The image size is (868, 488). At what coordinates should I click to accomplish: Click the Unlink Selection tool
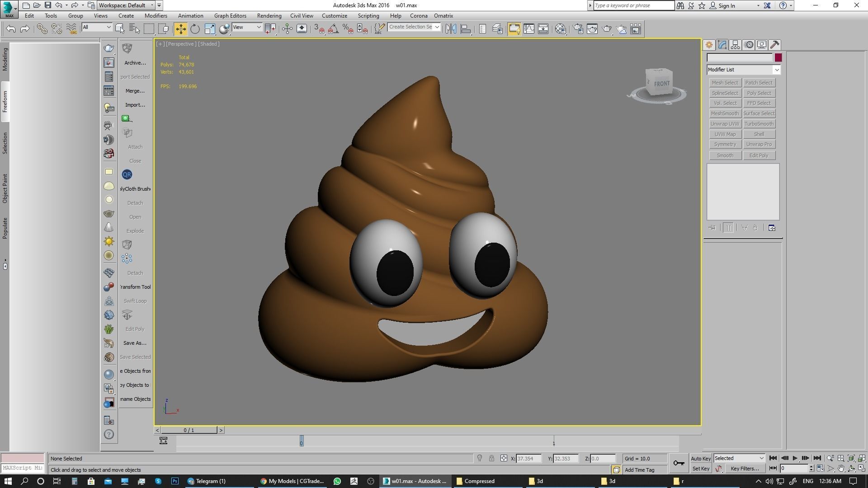coord(57,29)
